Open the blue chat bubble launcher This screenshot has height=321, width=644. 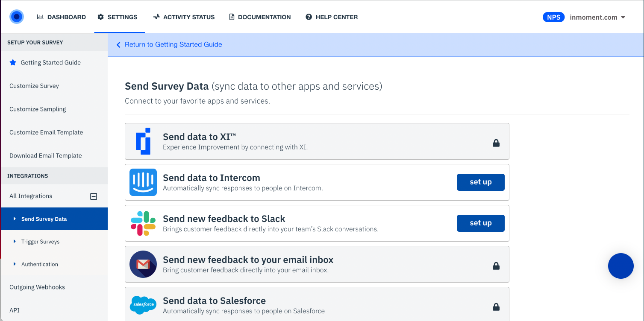[x=621, y=266]
